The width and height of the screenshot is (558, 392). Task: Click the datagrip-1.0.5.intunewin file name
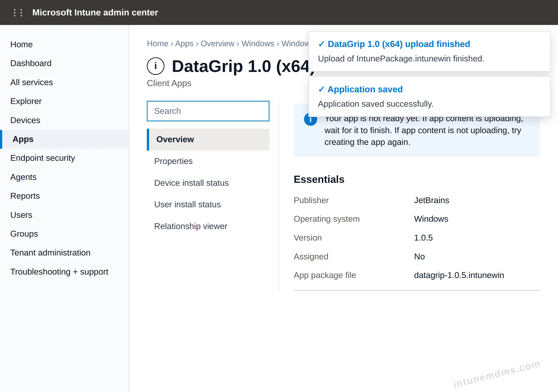(459, 275)
